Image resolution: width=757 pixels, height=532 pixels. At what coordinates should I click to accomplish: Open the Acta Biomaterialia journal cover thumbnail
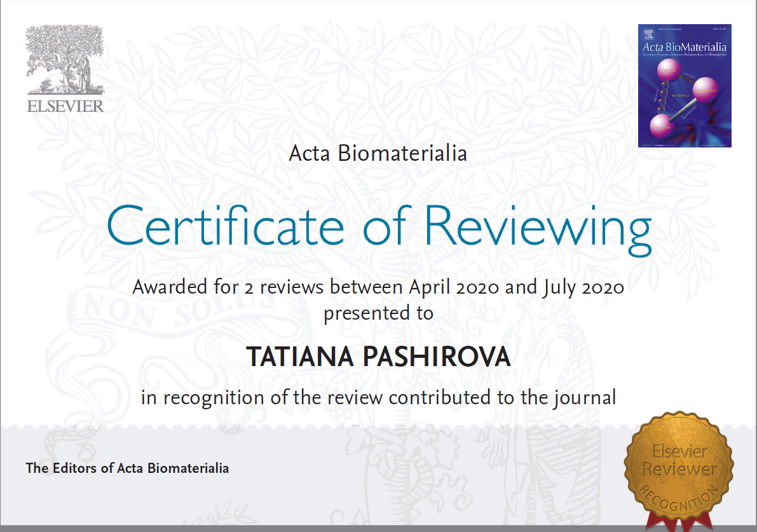[x=685, y=86]
